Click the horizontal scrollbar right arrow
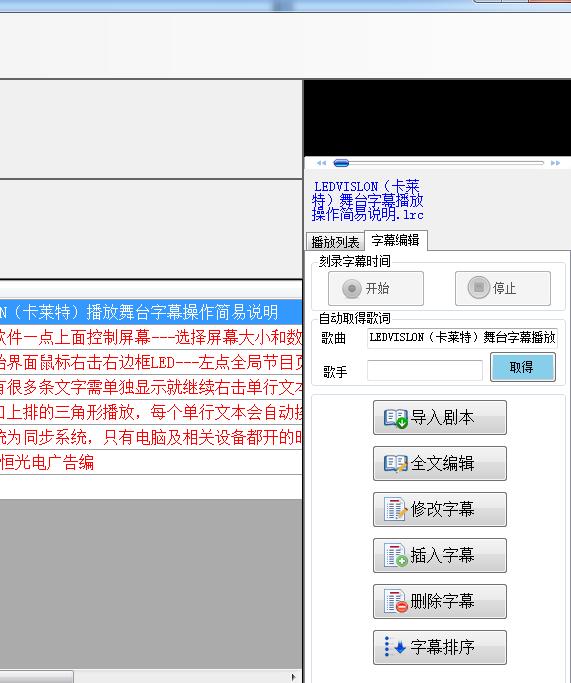Viewport: 571px width, 683px height. tap(294, 677)
